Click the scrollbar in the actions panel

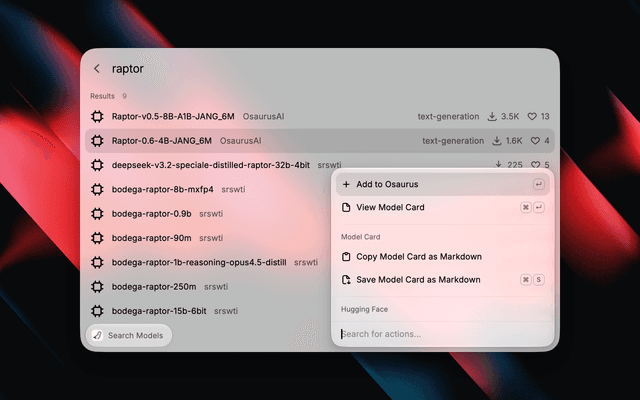click(553, 301)
